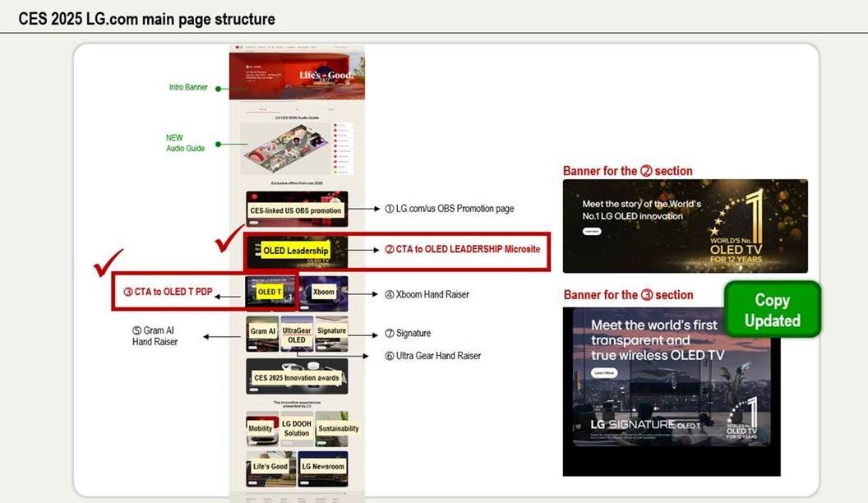Select the 'CES 2025 LG.com main page structure' title
Image resolution: width=868 pixels, height=503 pixels.
click(146, 20)
